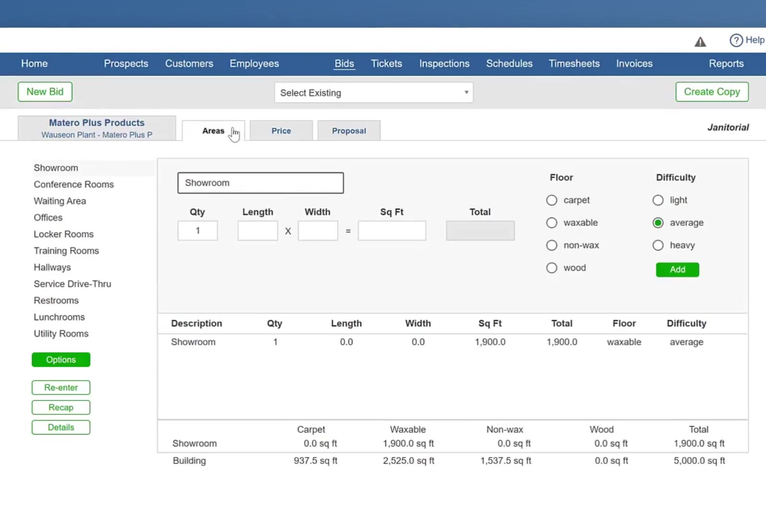The width and height of the screenshot is (766, 532).
Task: Open the Timesheets menu
Action: coord(574,64)
